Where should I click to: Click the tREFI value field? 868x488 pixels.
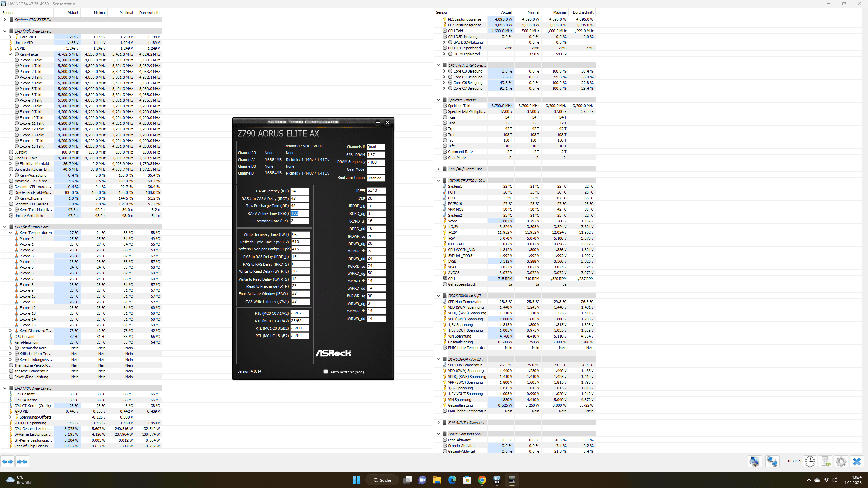(376, 191)
